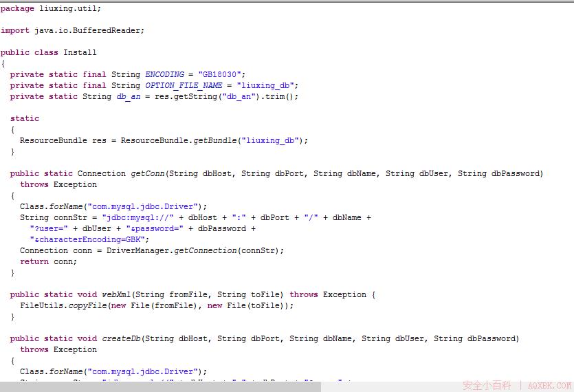Click the "GB18030" string literal
This screenshot has width=574, height=392.
pyautogui.click(x=219, y=74)
